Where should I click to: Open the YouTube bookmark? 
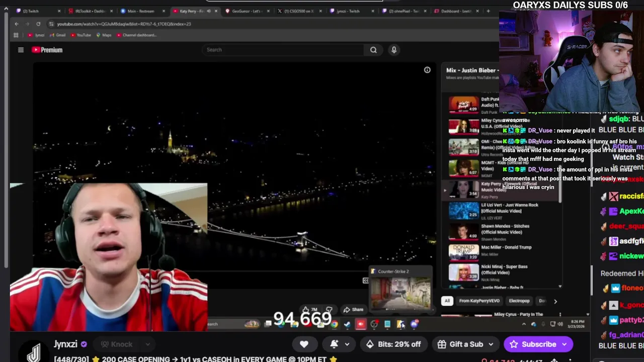[x=80, y=35]
